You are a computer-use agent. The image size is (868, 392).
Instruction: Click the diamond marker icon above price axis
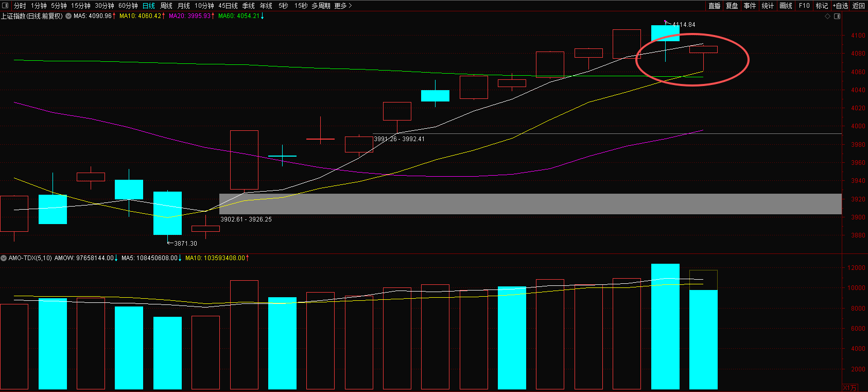pyautogui.click(x=828, y=16)
